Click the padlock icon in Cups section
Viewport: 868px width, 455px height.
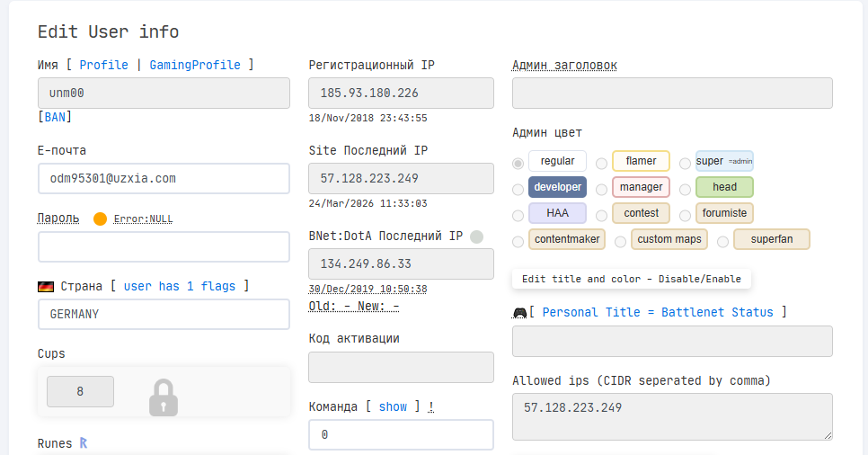[164, 397]
